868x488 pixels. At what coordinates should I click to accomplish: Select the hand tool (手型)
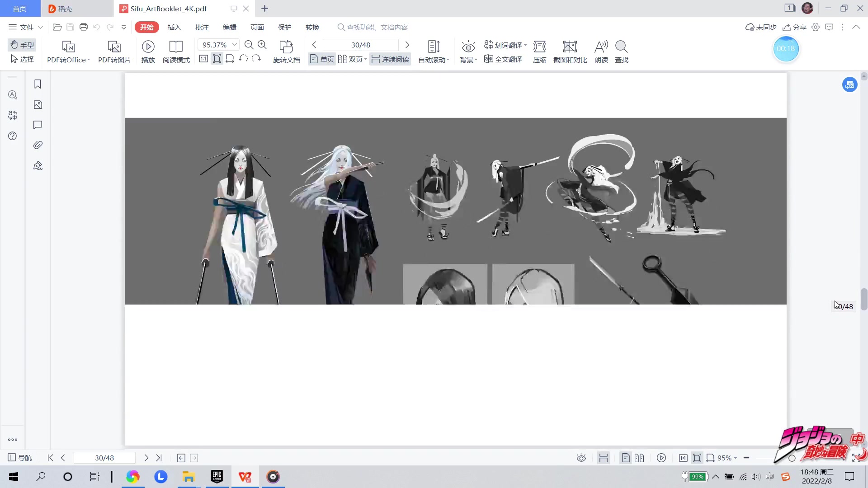22,45
